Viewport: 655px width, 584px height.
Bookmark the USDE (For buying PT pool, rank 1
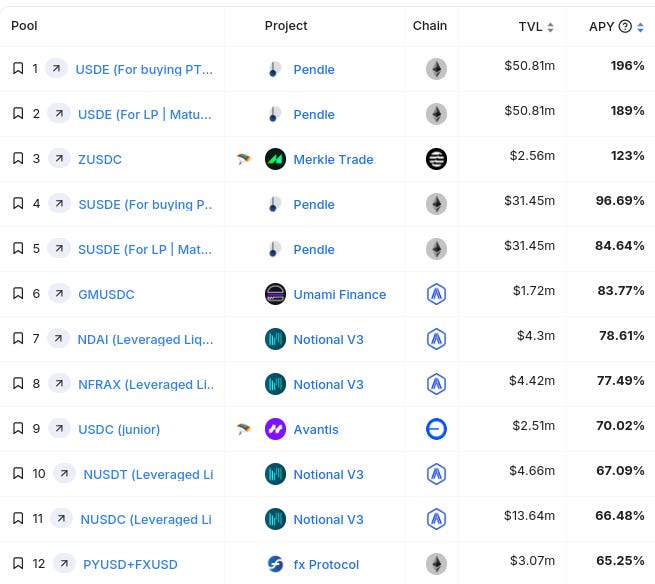18,68
